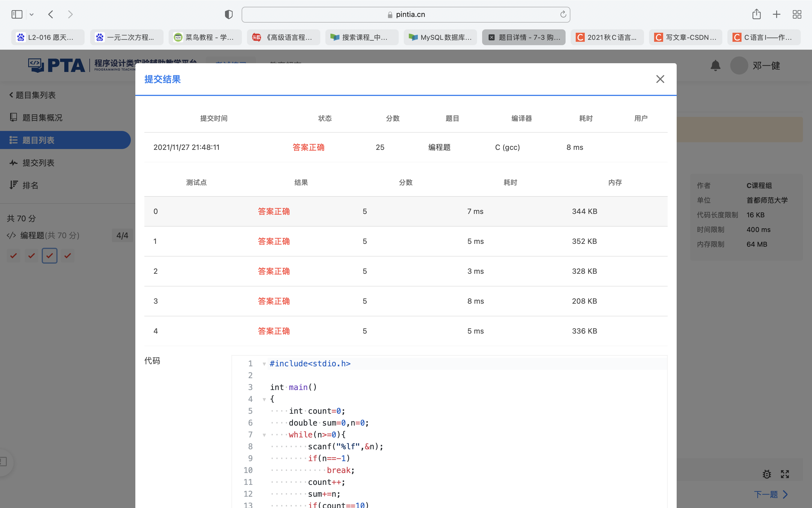Go back to 题目集列表
The image size is (812, 508).
pos(32,95)
